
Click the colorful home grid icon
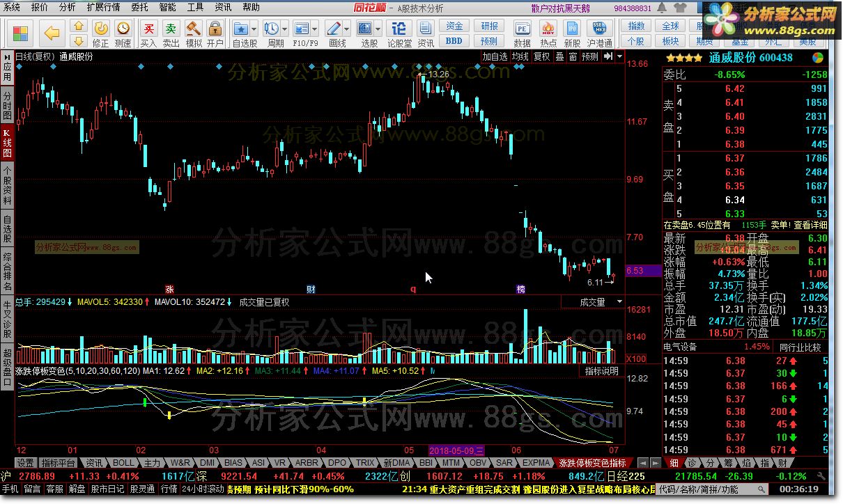21,32
